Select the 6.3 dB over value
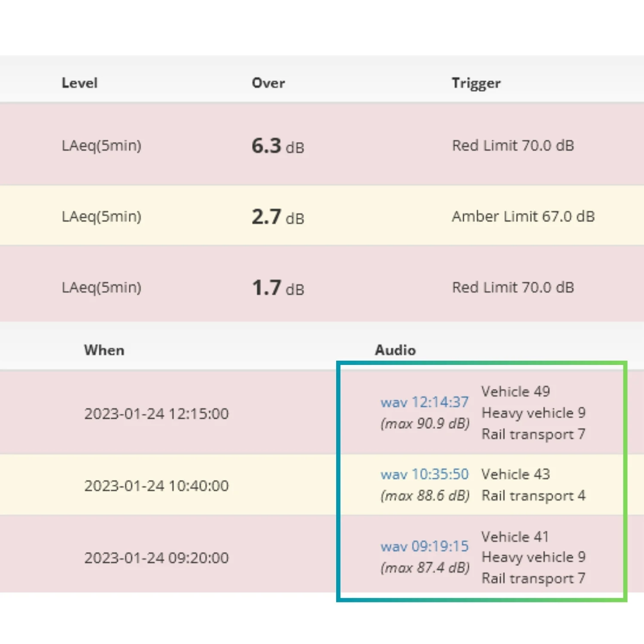 277,146
